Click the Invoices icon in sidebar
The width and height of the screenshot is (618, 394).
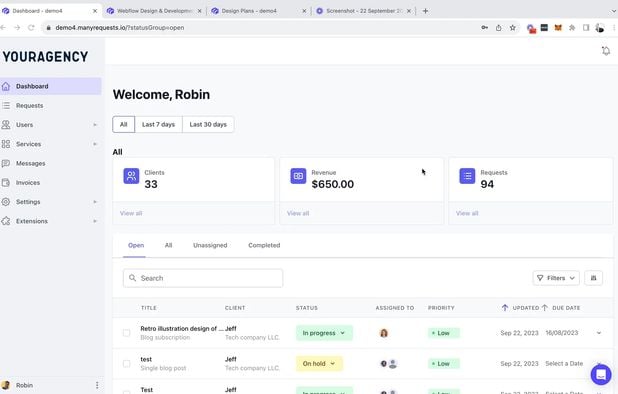click(6, 182)
